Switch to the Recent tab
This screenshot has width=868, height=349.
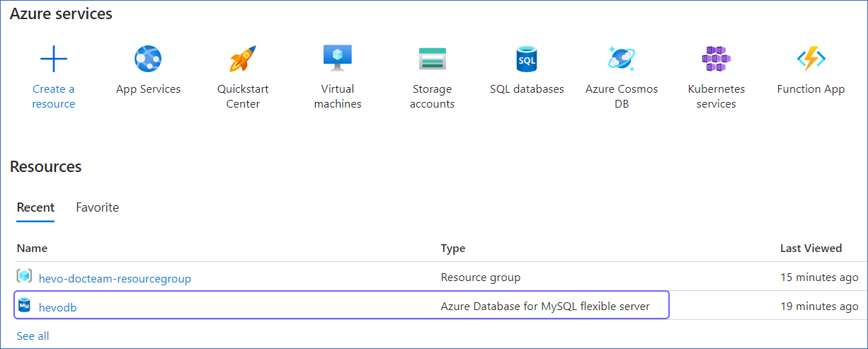35,207
